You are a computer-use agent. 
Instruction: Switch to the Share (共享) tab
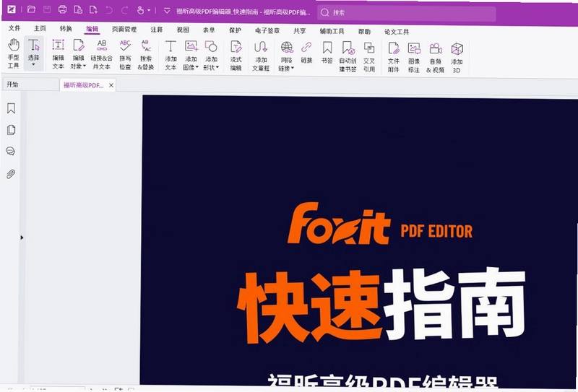pos(300,31)
